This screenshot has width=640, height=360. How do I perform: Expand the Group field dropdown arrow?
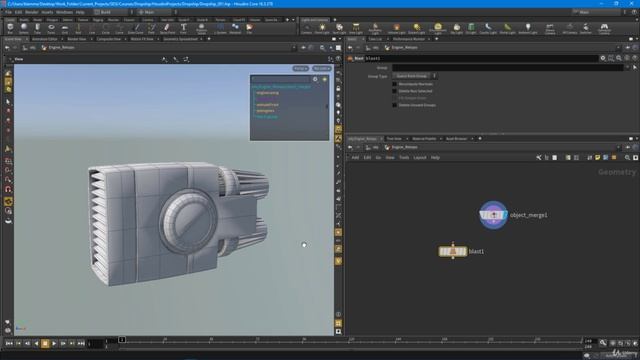pos(627,67)
